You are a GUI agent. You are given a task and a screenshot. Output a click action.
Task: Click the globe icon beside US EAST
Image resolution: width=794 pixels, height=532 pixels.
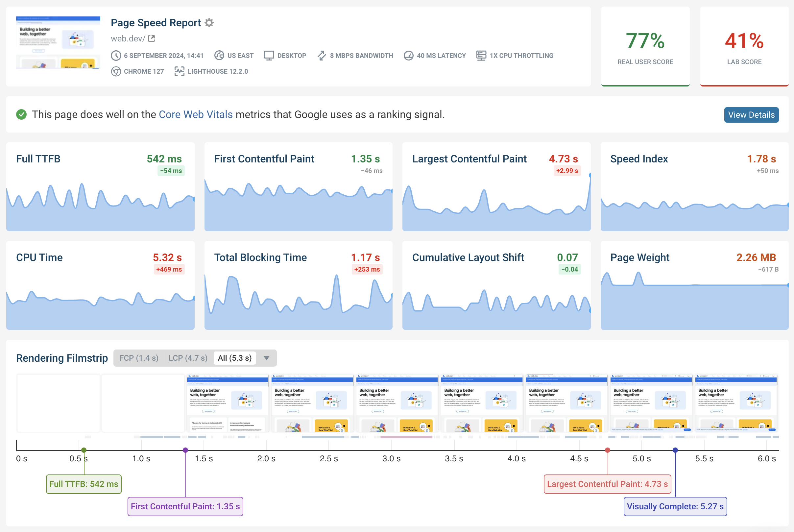219,56
